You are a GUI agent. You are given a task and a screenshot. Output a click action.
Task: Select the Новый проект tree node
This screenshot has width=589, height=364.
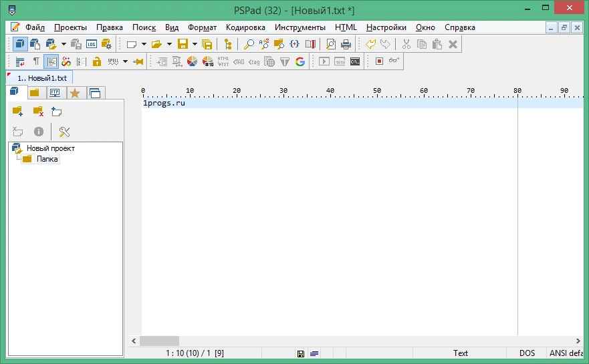51,148
